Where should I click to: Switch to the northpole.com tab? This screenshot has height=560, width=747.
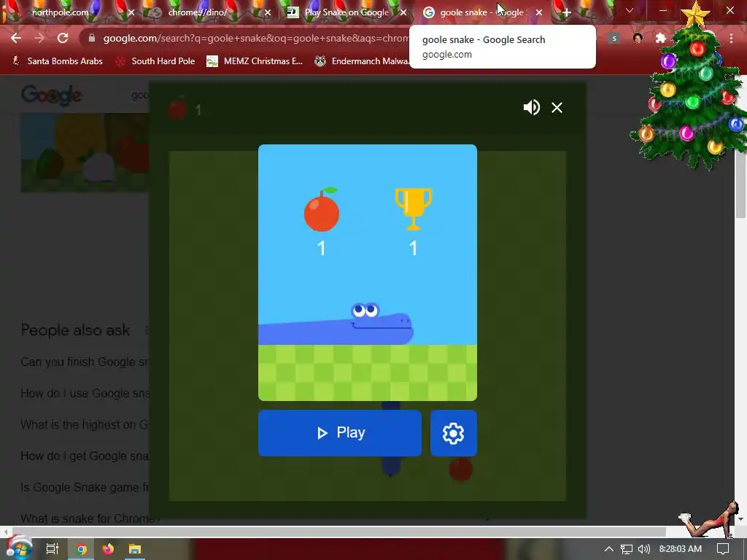[60, 12]
